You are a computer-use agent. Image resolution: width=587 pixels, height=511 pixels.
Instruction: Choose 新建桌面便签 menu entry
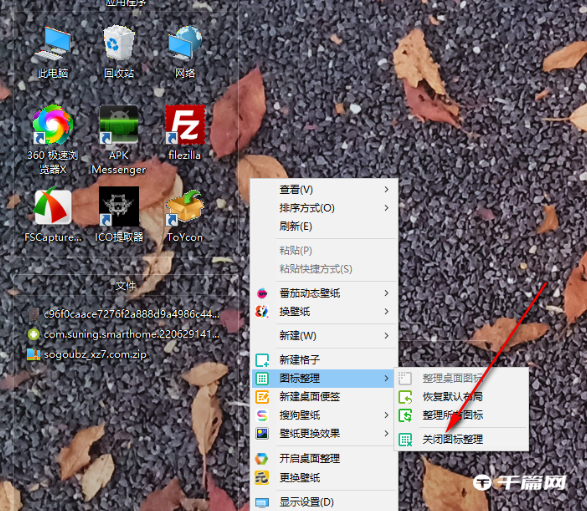click(323, 397)
